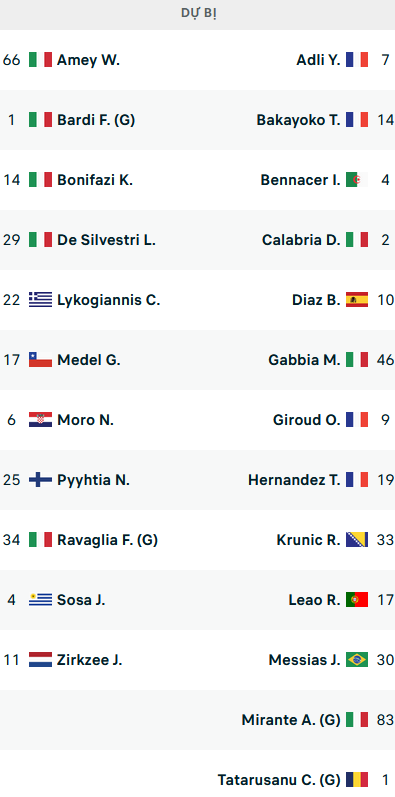Screen dimensions: 395x797
Task: Click the Chilean flag beside Medel G.
Action: click(40, 360)
